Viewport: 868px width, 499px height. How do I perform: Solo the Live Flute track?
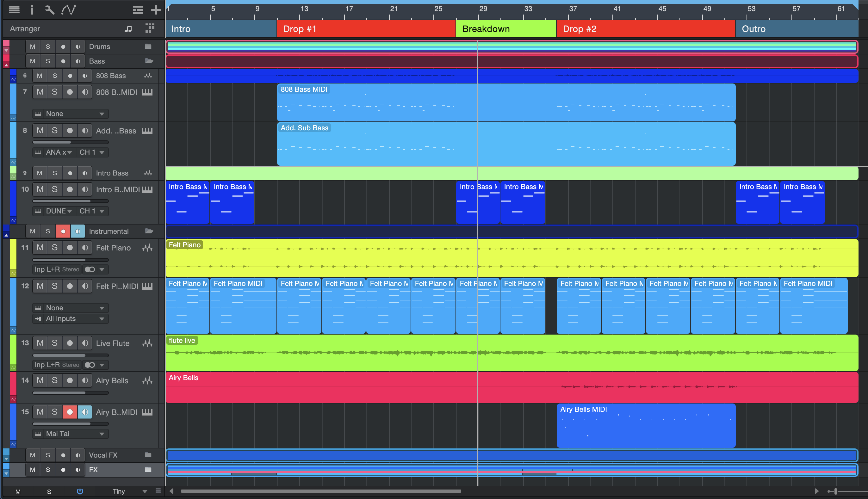pyautogui.click(x=54, y=343)
